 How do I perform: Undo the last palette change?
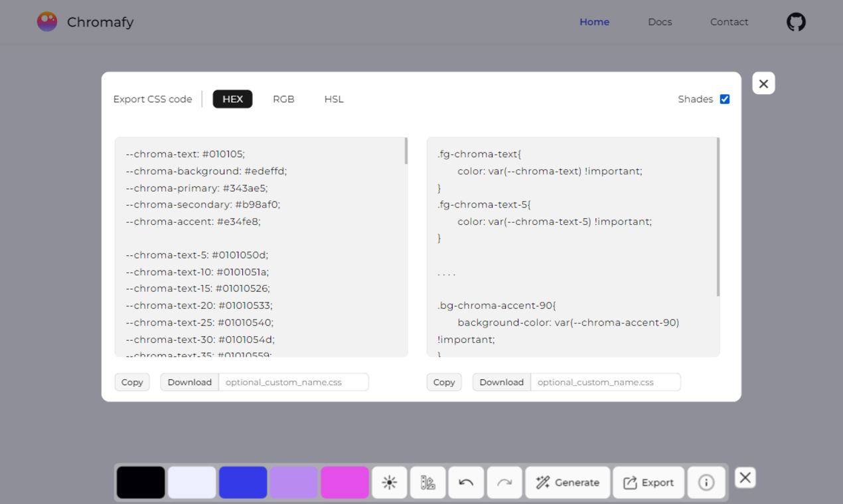tap(466, 482)
